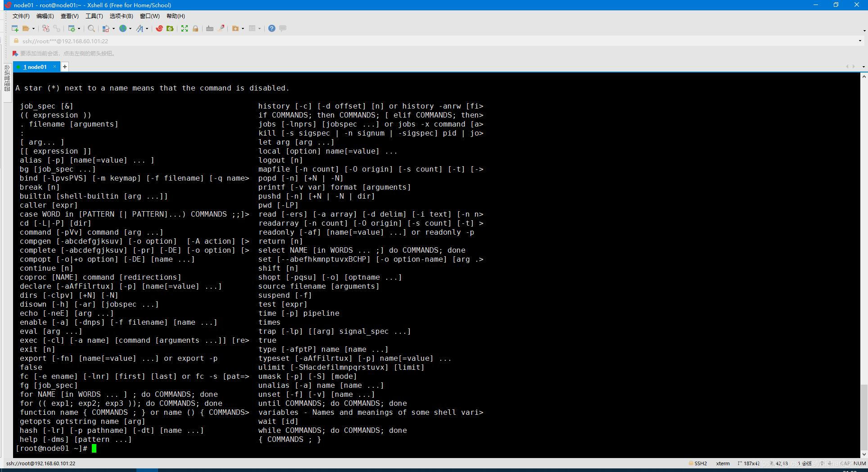Viewport: 868px width, 472px height.
Task: Click the globe encoding icon
Action: coord(122,28)
